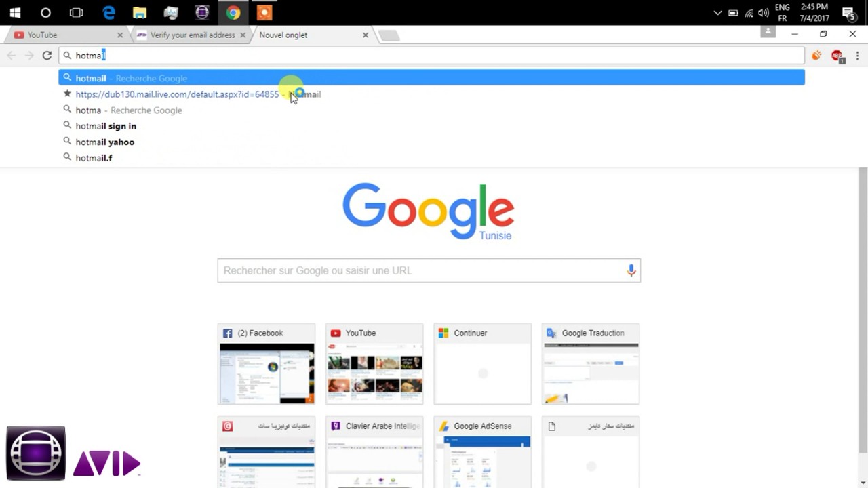Screen dimensions: 868x488
Task: Launch Microsoft Edge from the taskbar
Action: coord(108,12)
